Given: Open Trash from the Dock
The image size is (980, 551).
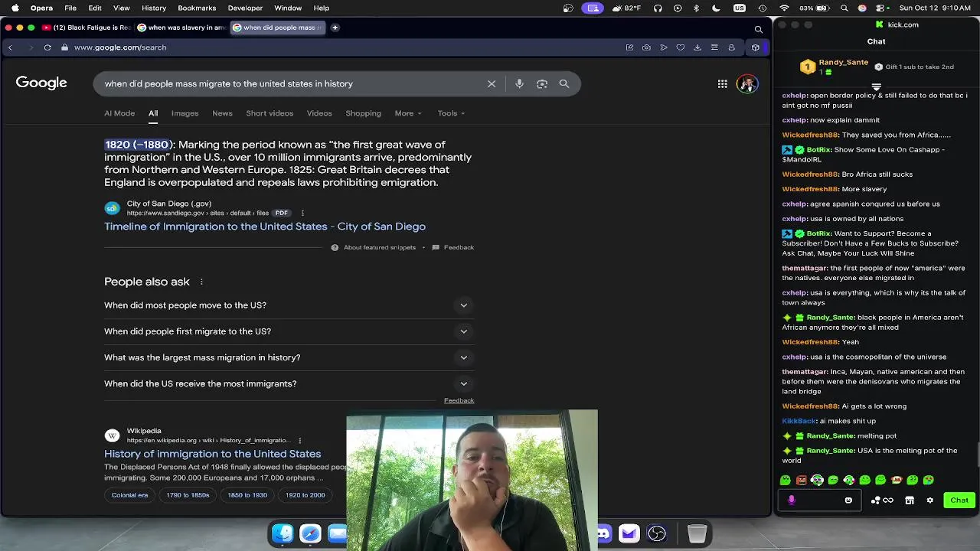Looking at the screenshot, I should pos(697,533).
